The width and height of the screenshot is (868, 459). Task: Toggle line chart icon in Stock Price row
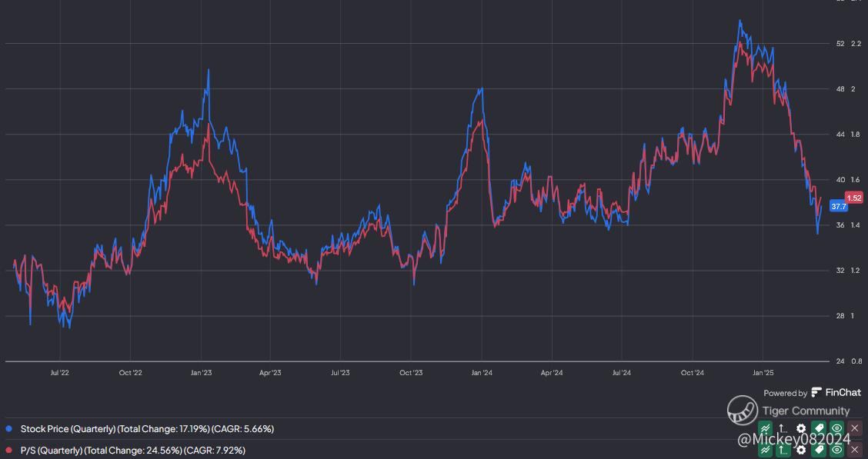(766, 428)
